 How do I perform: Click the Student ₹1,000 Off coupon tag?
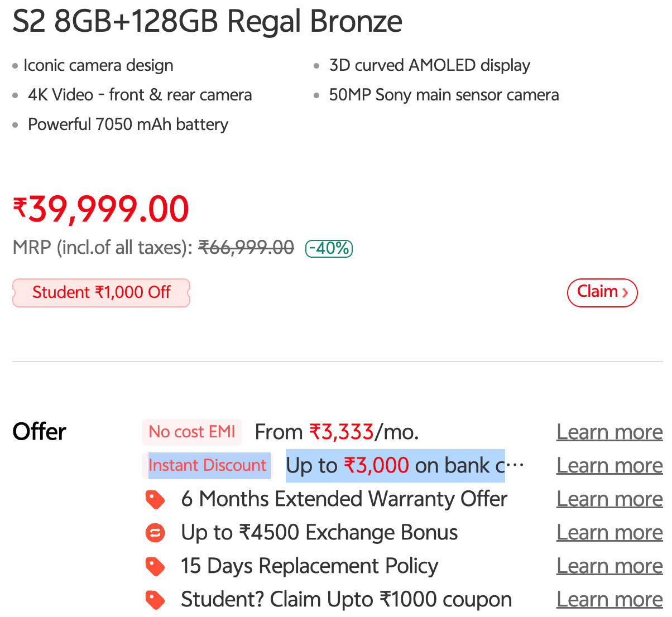[101, 292]
